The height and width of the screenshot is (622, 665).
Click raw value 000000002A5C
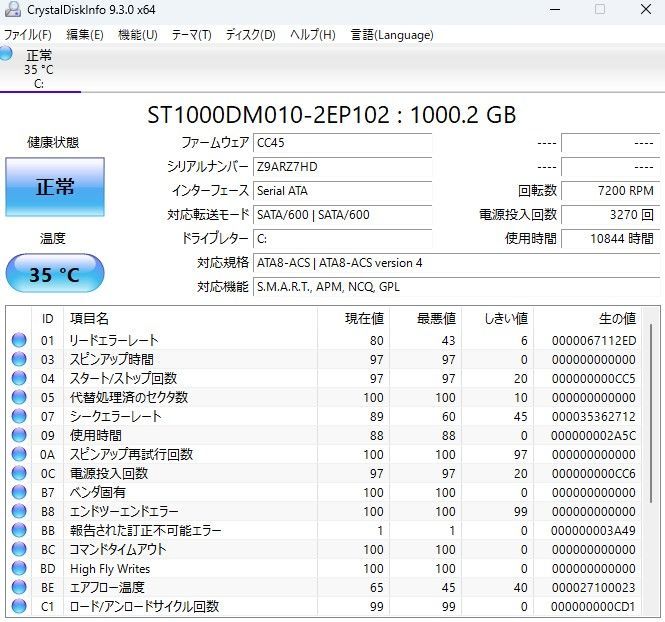pyautogui.click(x=594, y=435)
